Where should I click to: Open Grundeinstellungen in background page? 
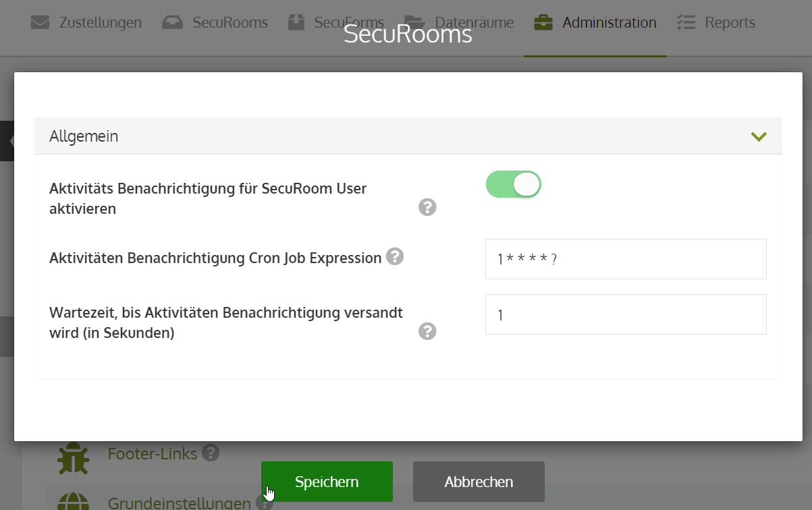click(180, 503)
